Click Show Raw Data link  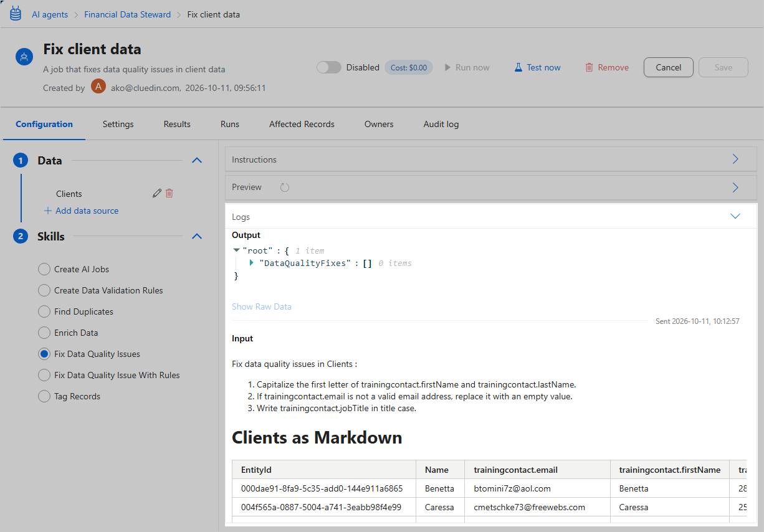coord(262,306)
